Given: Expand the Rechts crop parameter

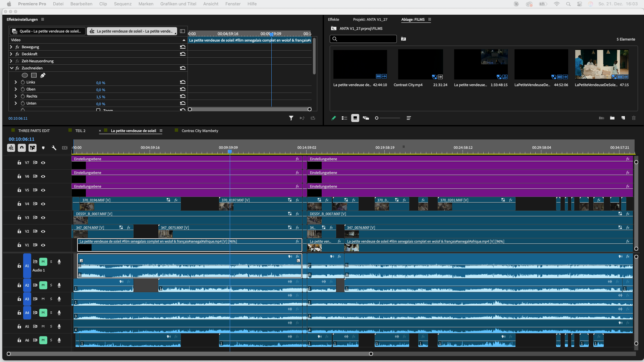Looking at the screenshot, I should [x=16, y=96].
